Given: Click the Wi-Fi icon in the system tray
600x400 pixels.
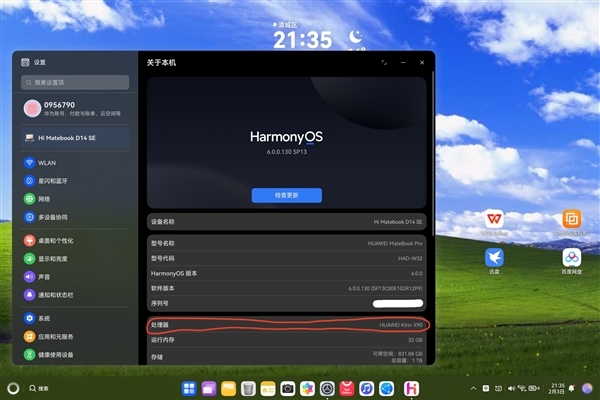Looking at the screenshot, I should [522, 388].
